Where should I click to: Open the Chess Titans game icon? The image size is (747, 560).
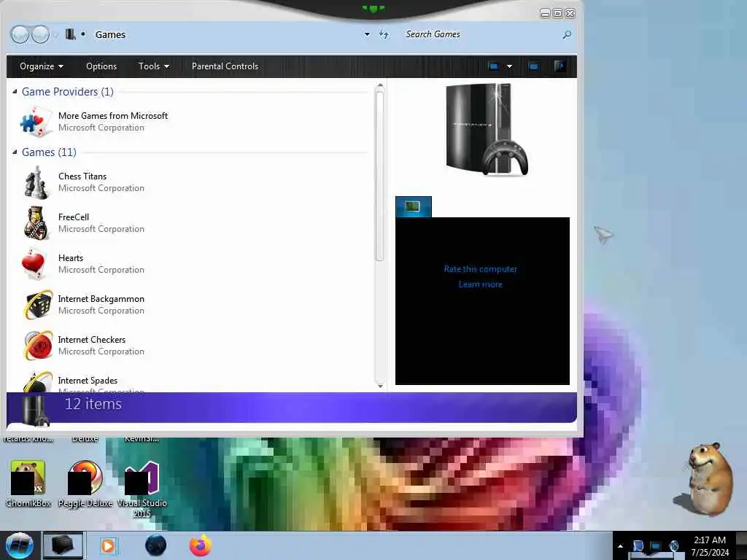36,182
